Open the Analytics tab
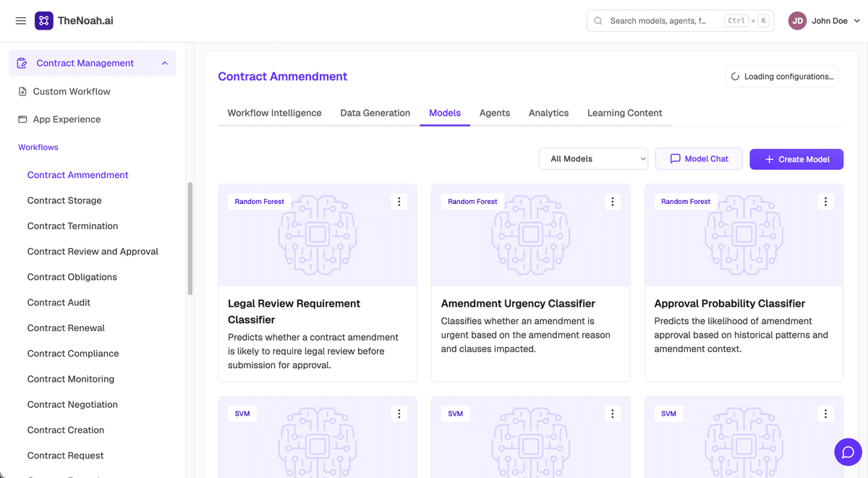 [x=549, y=113]
